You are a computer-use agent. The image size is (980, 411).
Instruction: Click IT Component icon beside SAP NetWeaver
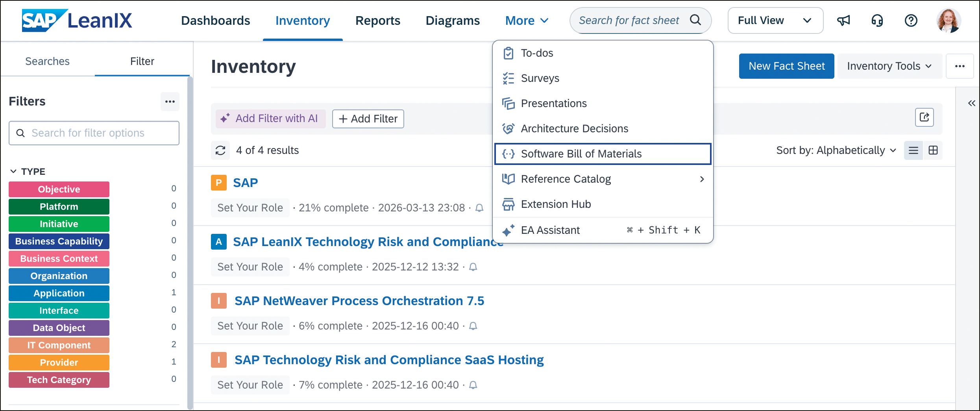pyautogui.click(x=219, y=301)
